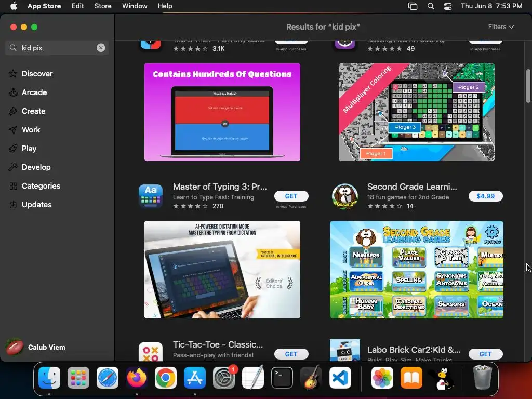This screenshot has height=399, width=532.
Task: Open Control Center in the menu bar
Action: tap(448, 6)
